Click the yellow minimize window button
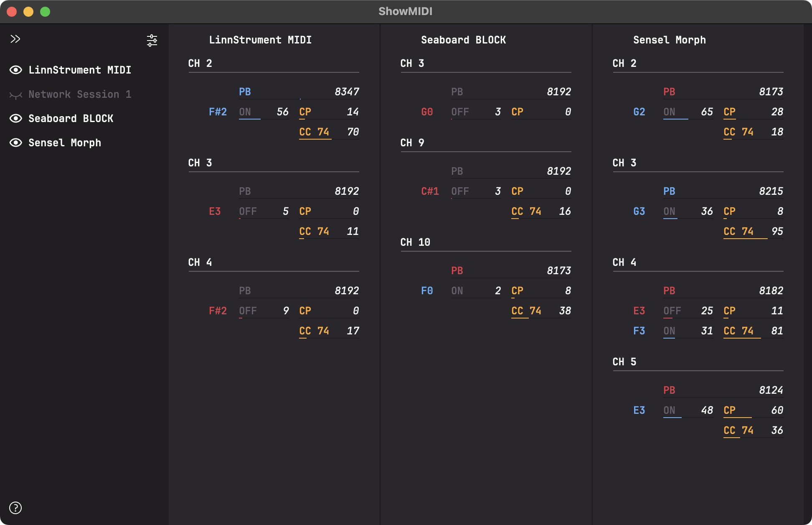Viewport: 812px width, 525px height. pyautogui.click(x=28, y=12)
